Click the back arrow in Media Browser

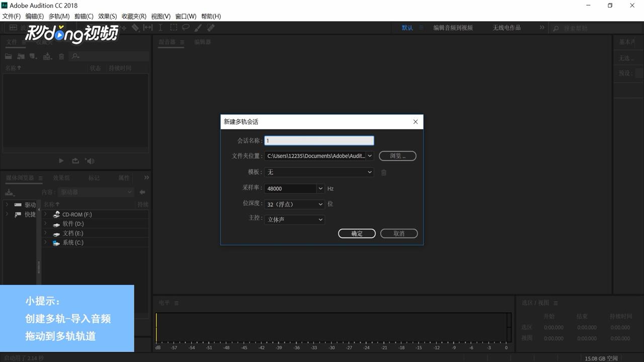click(x=142, y=192)
